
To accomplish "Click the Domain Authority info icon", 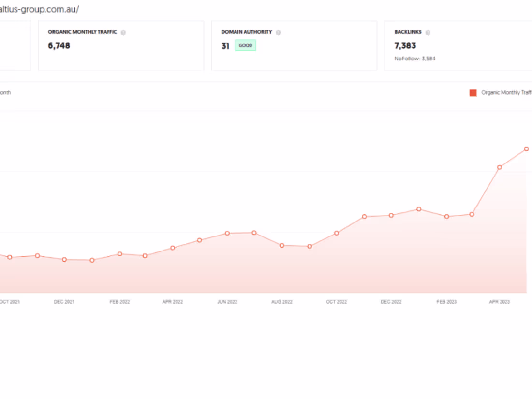I will (x=278, y=32).
